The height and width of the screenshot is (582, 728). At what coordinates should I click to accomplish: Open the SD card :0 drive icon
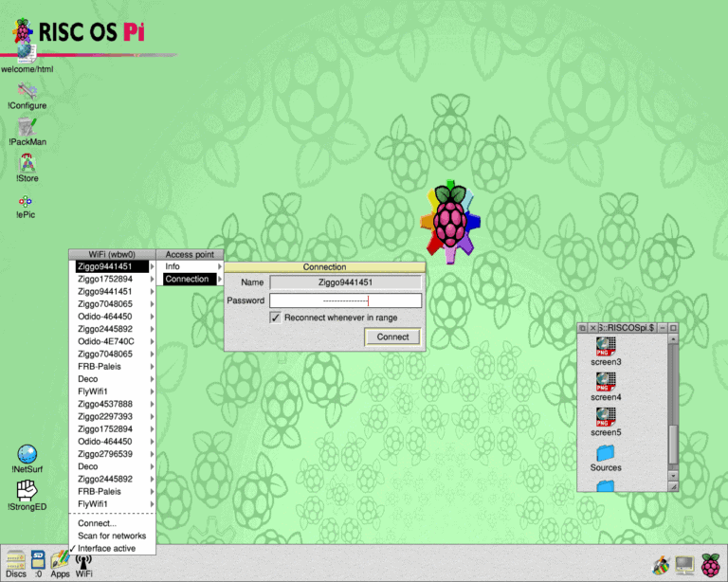[38, 563]
